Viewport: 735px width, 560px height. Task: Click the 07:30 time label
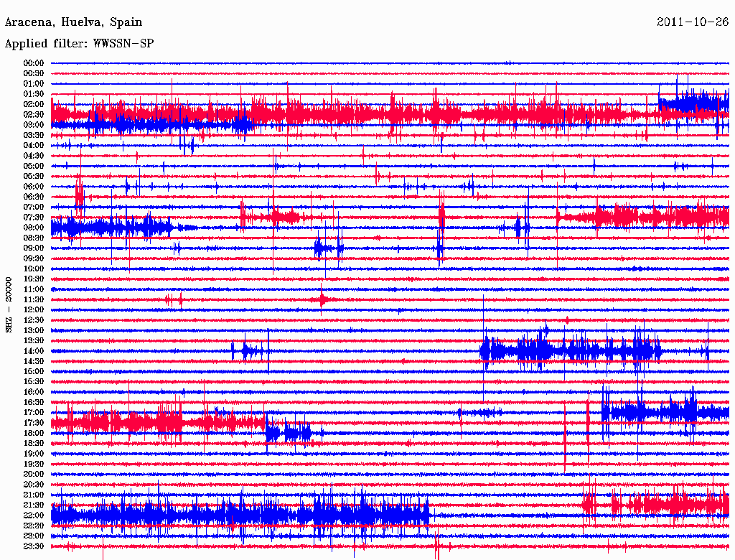pos(33,217)
